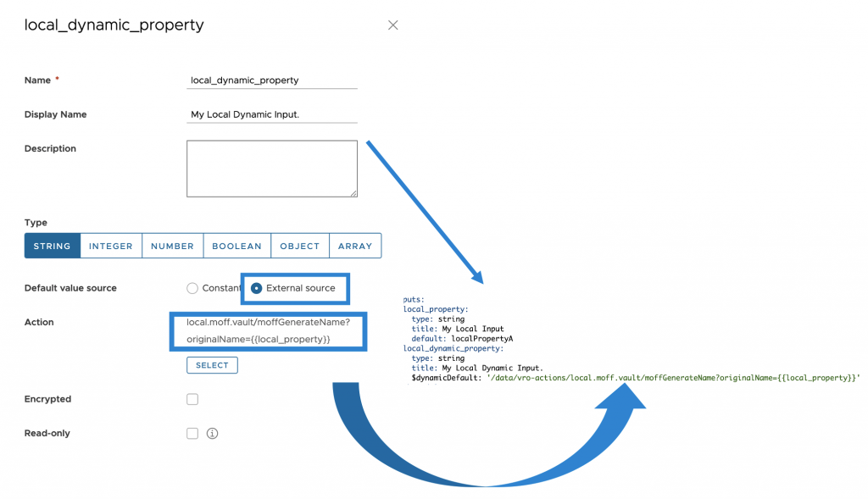Edit the Name input field

pos(272,80)
